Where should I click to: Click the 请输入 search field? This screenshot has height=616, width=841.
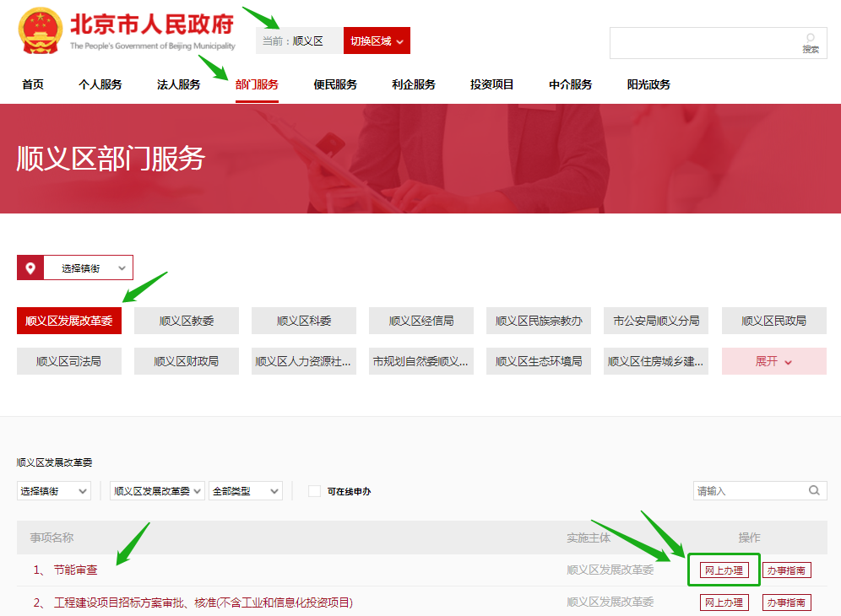pyautogui.click(x=760, y=490)
